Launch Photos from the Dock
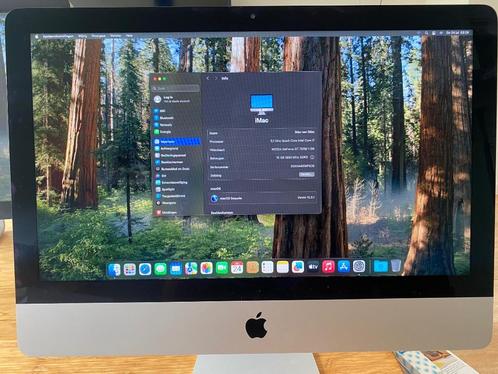The height and width of the screenshot is (374, 498). click(206, 268)
